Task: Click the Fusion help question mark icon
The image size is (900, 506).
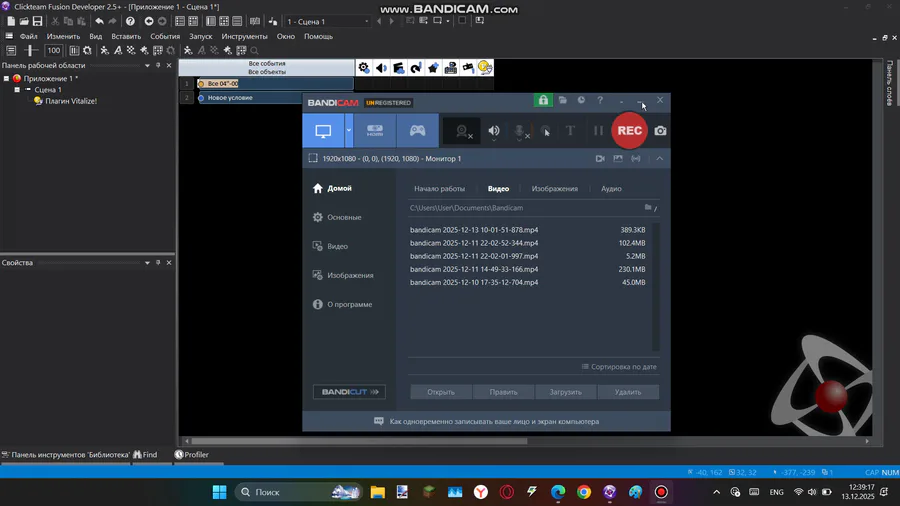Action: [x=130, y=21]
